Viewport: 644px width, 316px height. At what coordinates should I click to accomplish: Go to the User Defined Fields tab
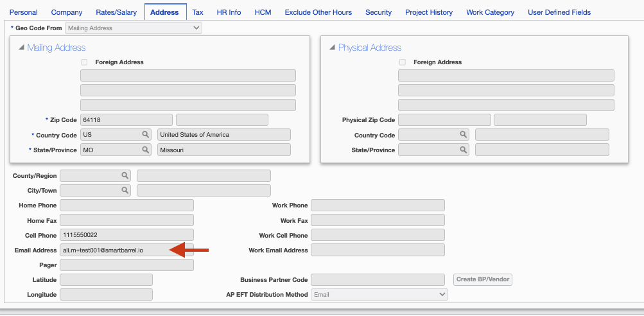click(559, 12)
